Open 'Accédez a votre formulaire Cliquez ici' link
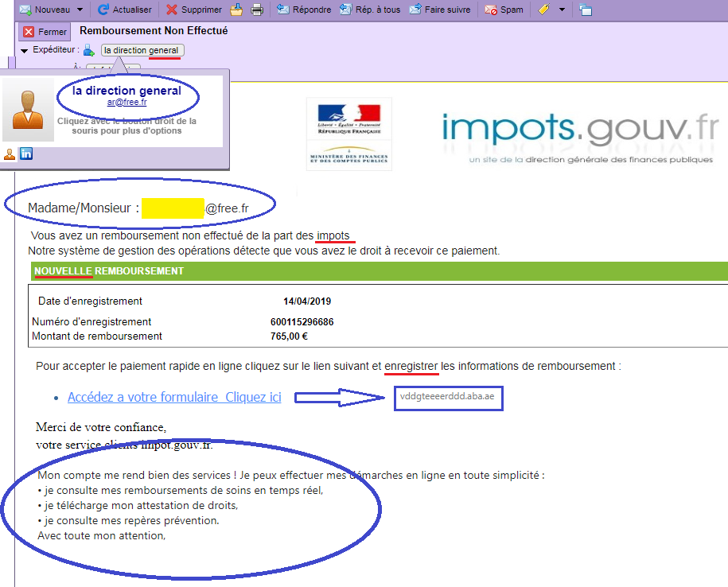Screen dimensions: 728x587 tap(174, 397)
